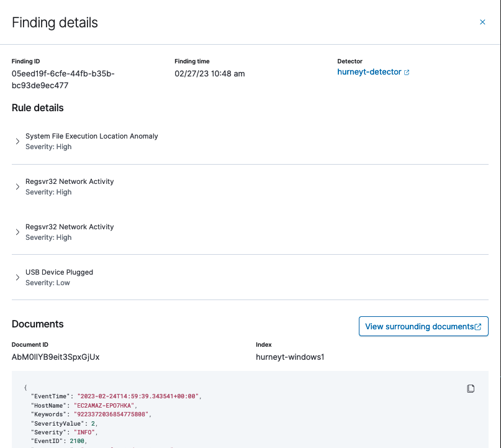
Task: Click the HostName value EC2AMAZ-EPO7HKA
Action: pos(104,406)
